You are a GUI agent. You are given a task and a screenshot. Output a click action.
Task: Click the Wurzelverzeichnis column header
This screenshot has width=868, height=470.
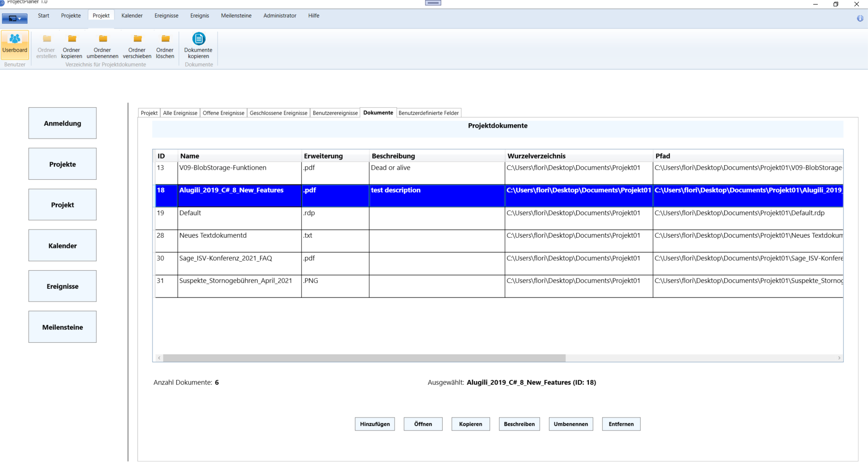click(579, 156)
